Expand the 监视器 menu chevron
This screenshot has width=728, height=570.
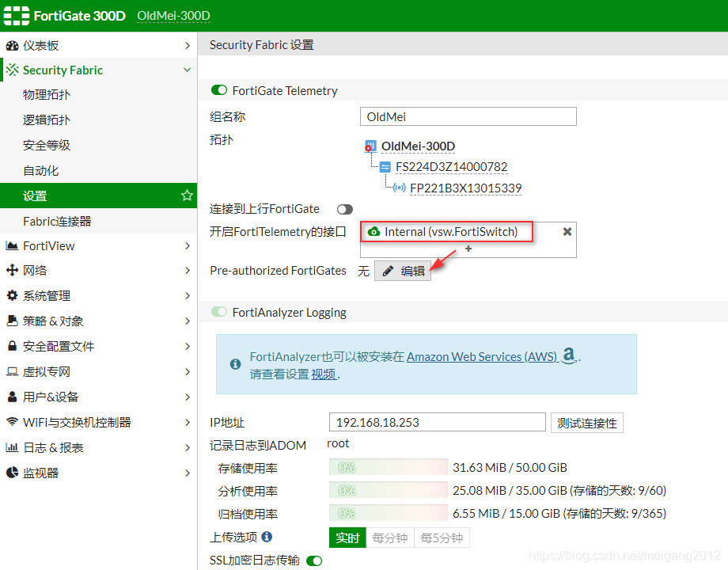tap(188, 473)
